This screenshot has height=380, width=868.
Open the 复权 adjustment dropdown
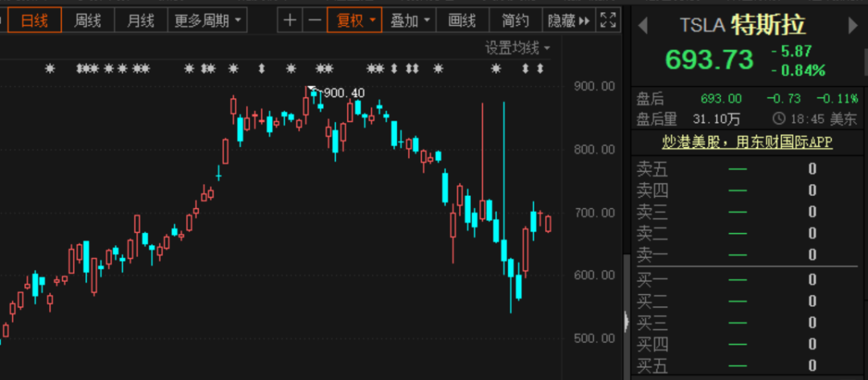[355, 21]
